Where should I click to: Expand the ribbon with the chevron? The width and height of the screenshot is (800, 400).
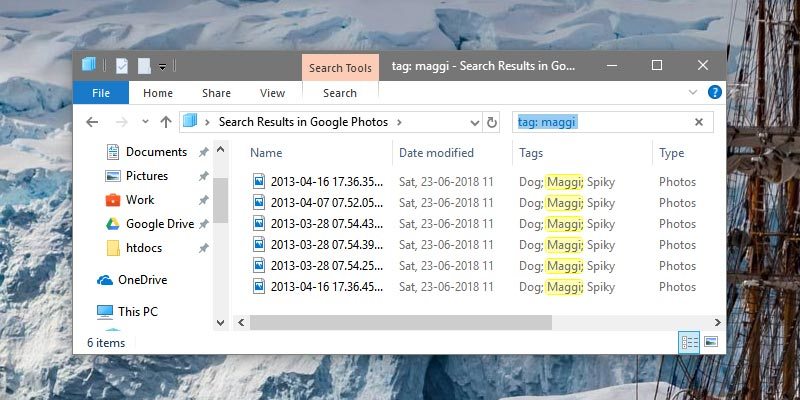[x=693, y=92]
